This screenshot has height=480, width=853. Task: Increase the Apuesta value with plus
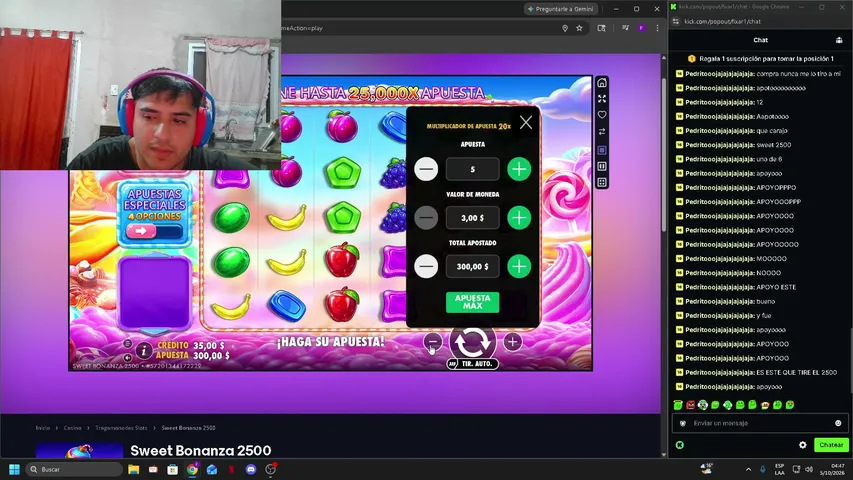tap(519, 169)
